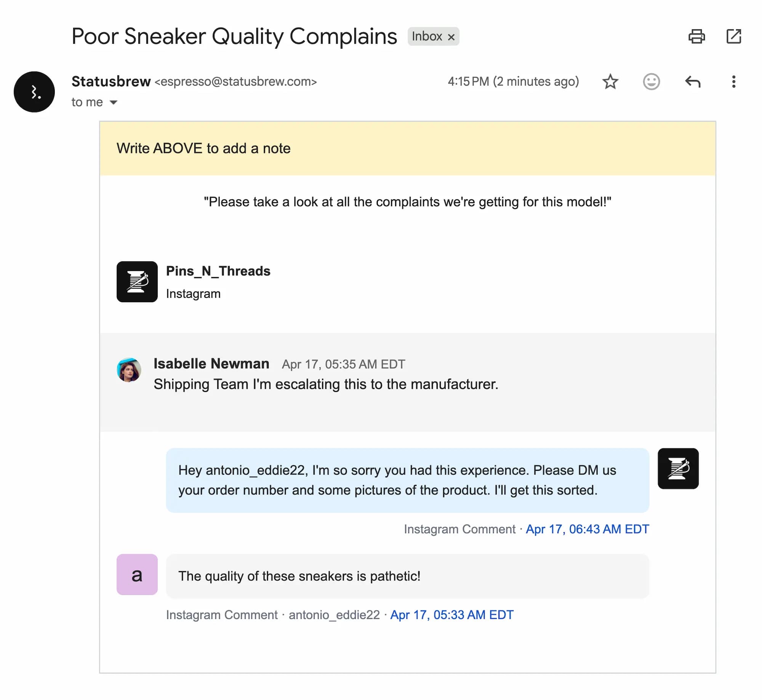Click antonio_eddie22's purple 'a' avatar
Screen dimensions: 762x700
(137, 574)
